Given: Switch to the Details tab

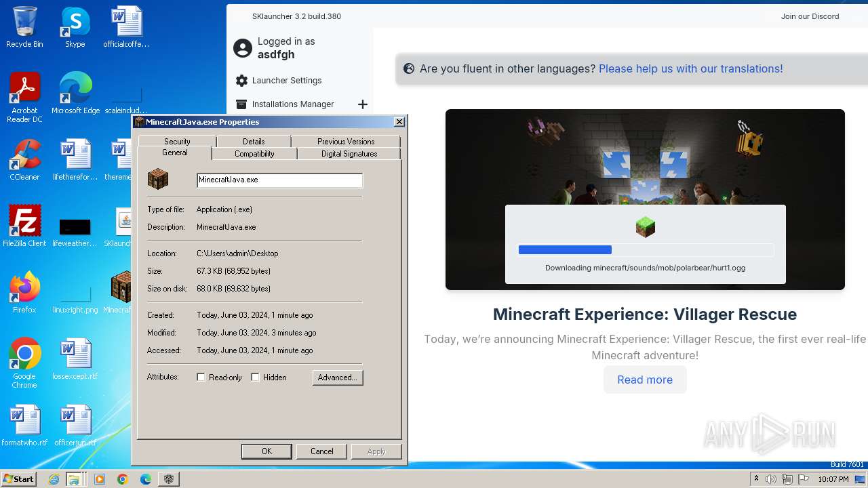Looking at the screenshot, I should click(x=254, y=142).
